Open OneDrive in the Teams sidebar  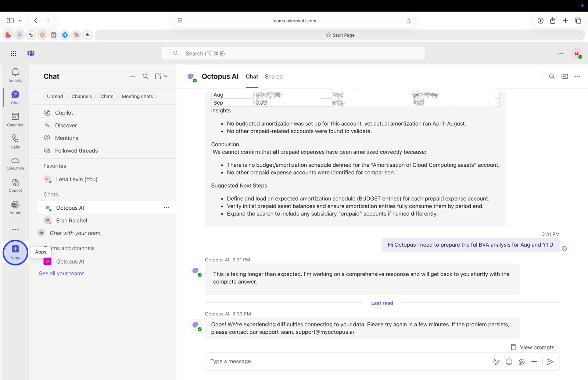[x=15, y=163]
